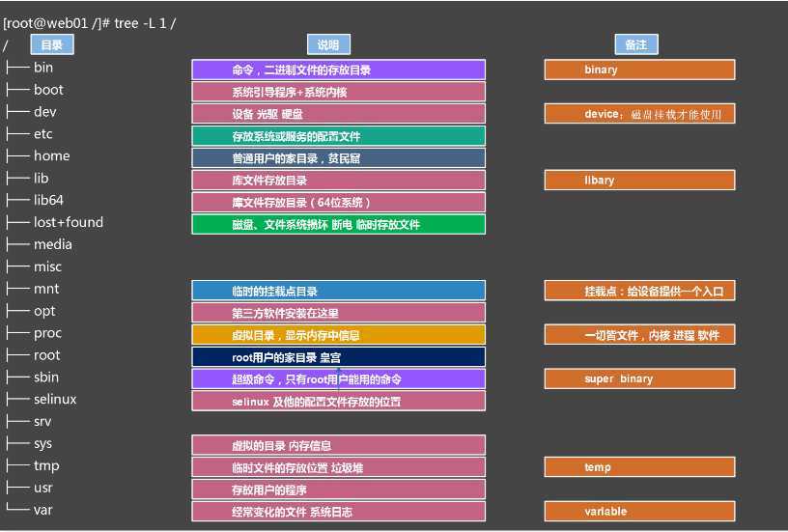Select the 'etc' directory row in the tree

coord(29,133)
